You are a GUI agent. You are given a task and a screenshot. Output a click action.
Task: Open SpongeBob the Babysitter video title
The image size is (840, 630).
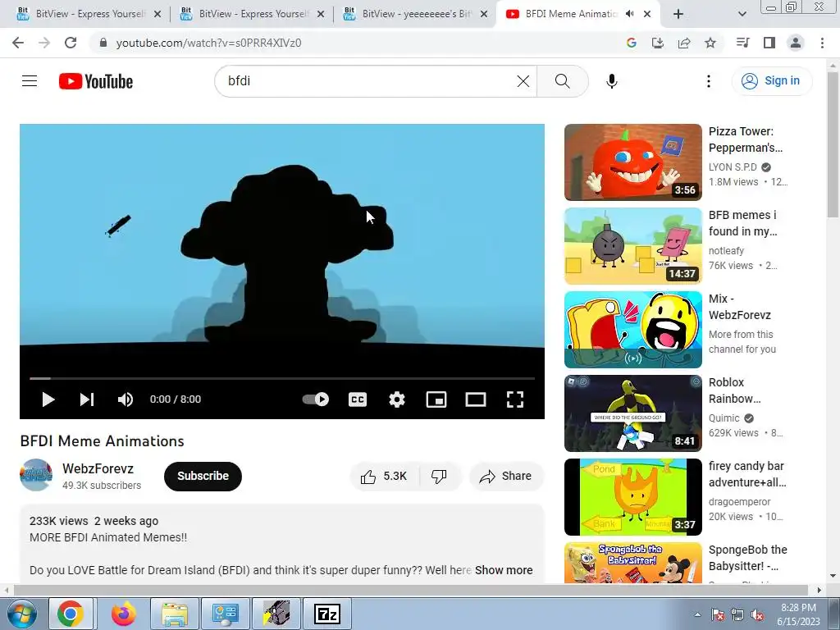pos(748,558)
